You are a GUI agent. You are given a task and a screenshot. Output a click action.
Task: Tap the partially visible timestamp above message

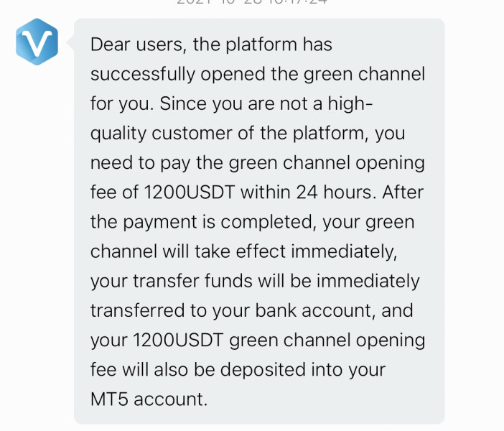click(x=252, y=2)
